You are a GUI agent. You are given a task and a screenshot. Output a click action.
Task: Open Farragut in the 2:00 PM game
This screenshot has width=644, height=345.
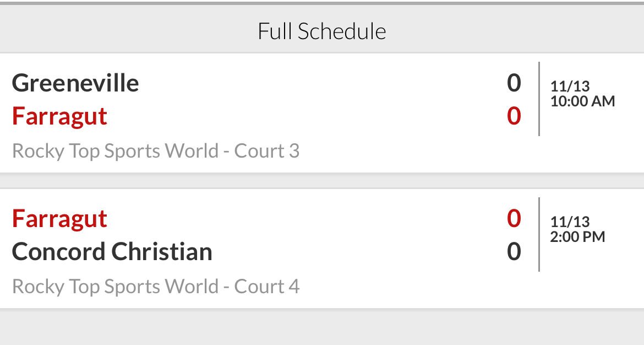(x=59, y=219)
